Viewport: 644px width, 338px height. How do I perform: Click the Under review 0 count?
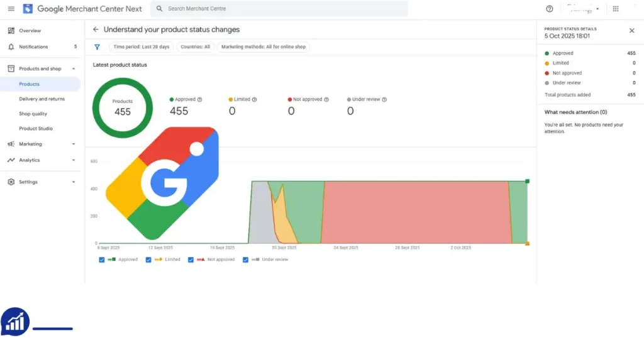(x=350, y=111)
